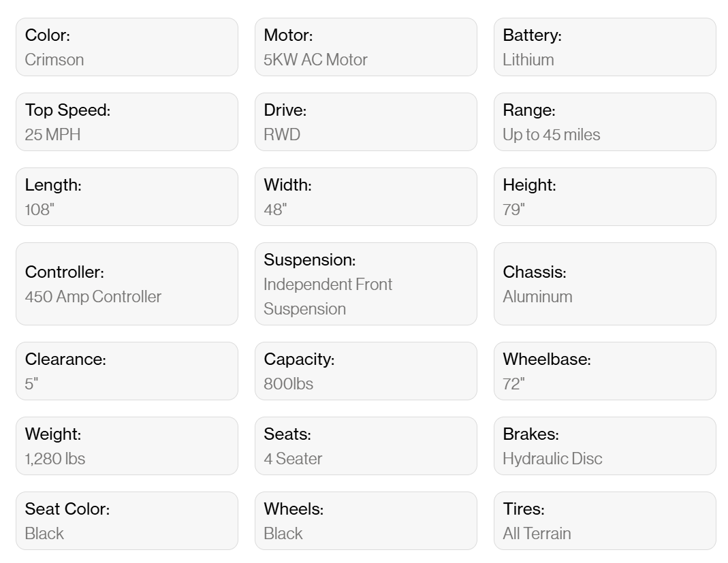728x563 pixels.
Task: Click the Color Crimson spec card
Action: [x=127, y=47]
